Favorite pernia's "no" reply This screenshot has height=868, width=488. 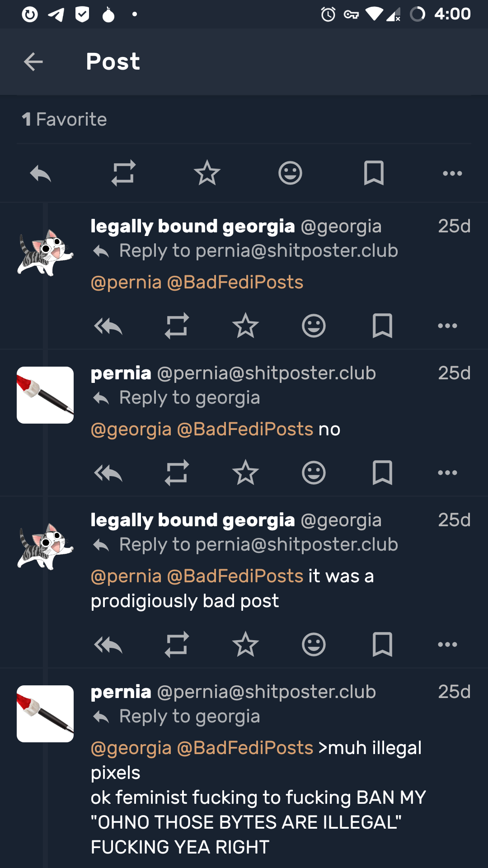245,473
